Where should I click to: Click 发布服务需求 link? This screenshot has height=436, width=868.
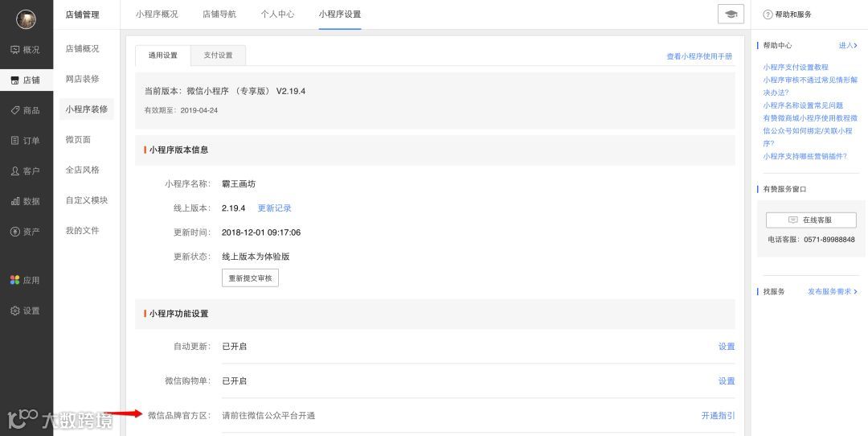tap(833, 291)
